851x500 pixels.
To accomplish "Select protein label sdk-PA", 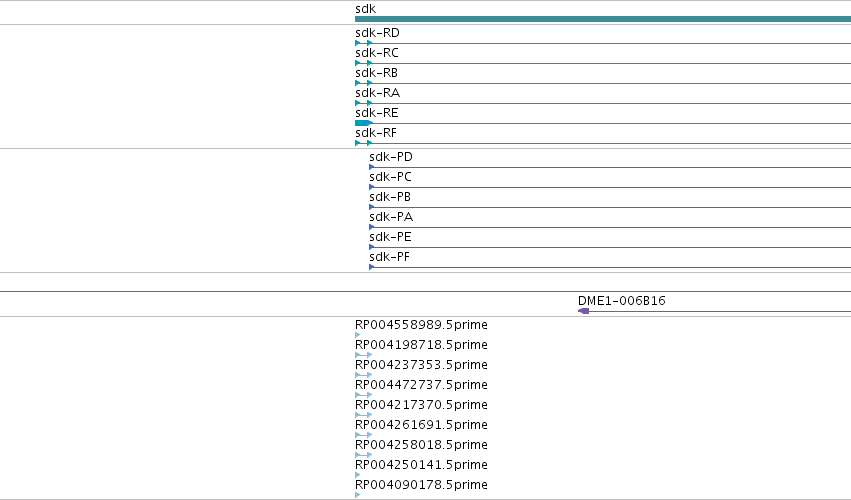I will 391,217.
